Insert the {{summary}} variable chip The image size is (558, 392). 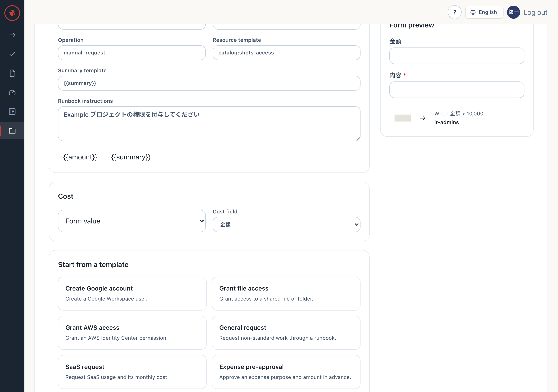click(131, 157)
